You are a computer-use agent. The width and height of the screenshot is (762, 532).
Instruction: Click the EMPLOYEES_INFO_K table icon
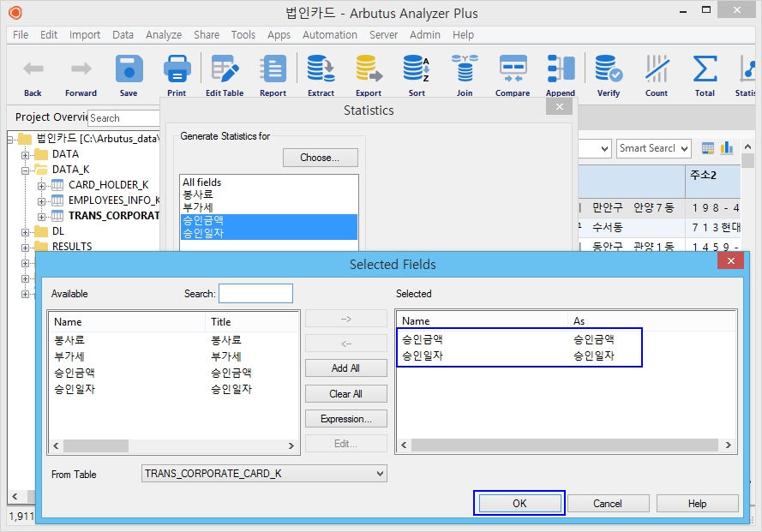[57, 200]
